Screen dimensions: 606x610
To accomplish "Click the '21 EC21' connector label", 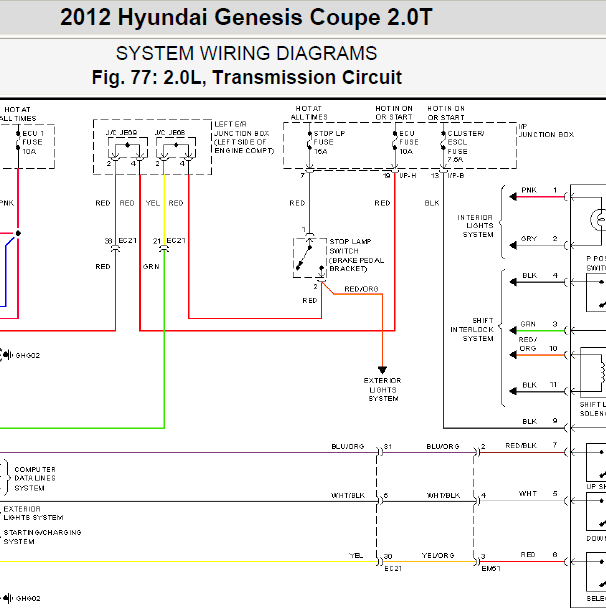I will click(169, 241).
